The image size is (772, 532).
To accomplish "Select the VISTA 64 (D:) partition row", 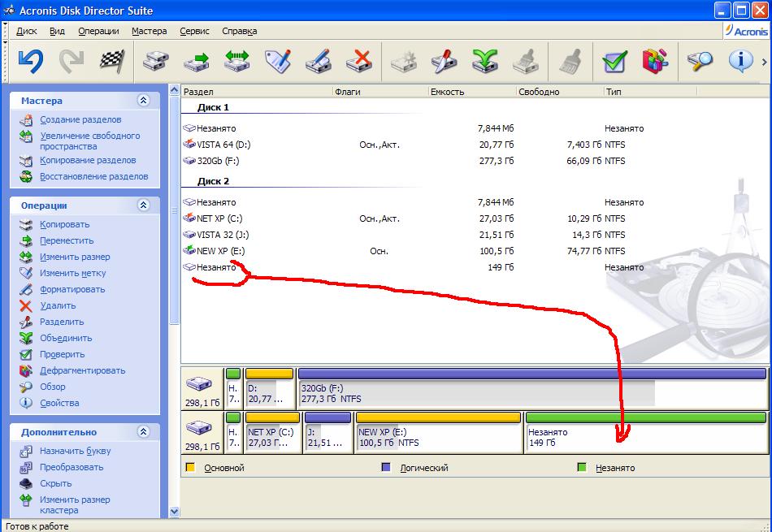I will [414, 145].
